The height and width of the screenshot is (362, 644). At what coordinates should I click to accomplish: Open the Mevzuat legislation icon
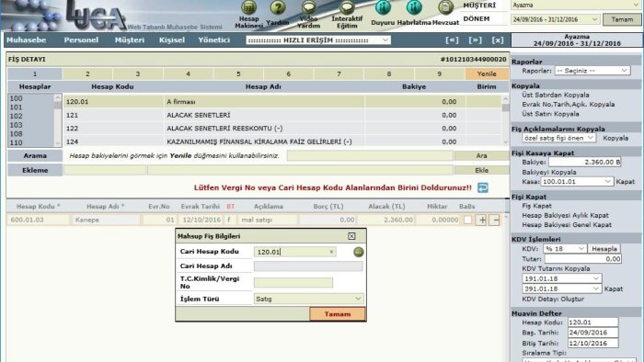[445, 8]
